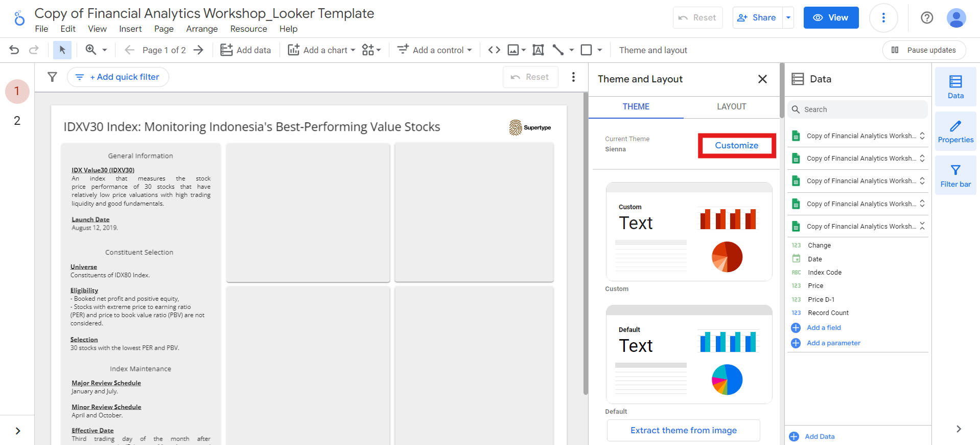The width and height of the screenshot is (980, 445).
Task: Open the File menu
Action: coord(41,29)
